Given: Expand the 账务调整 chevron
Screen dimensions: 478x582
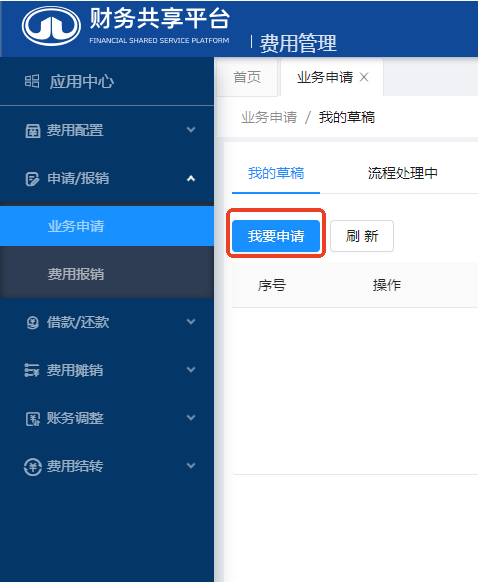Looking at the screenshot, I should (x=191, y=417).
